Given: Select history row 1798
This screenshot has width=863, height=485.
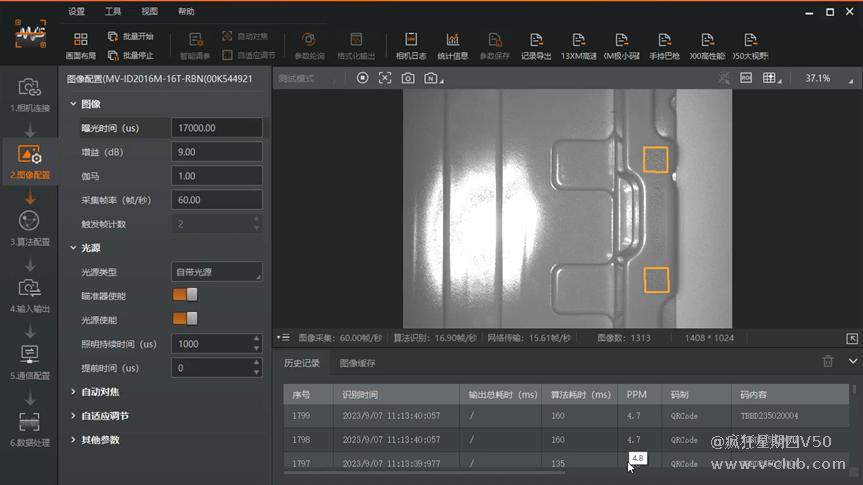Looking at the screenshot, I should pyautogui.click(x=566, y=439).
